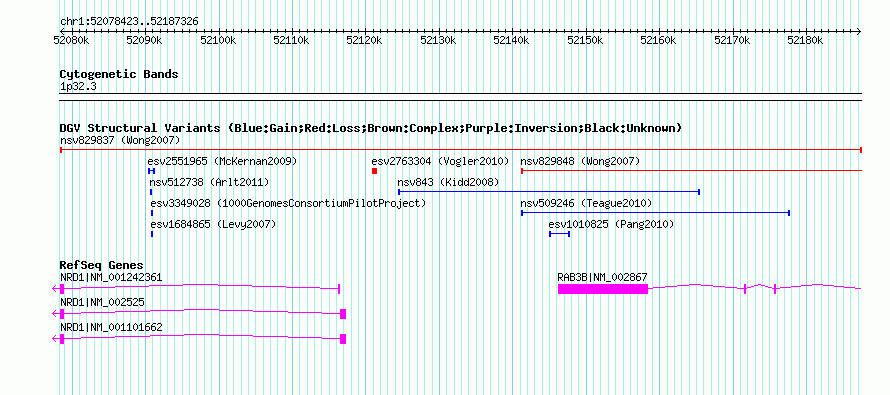Select the large RAB3B magenta exon block
This screenshot has height=395, width=890.
pyautogui.click(x=603, y=289)
